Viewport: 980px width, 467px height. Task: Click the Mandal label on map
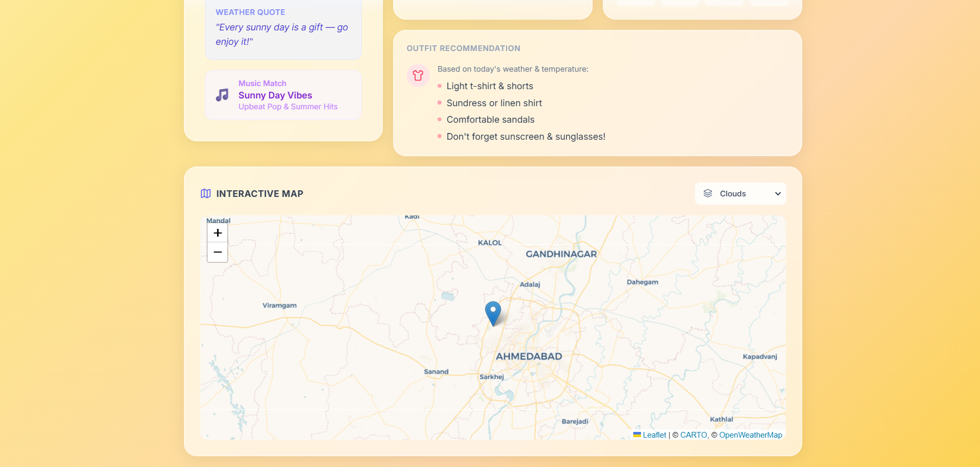pyautogui.click(x=218, y=221)
